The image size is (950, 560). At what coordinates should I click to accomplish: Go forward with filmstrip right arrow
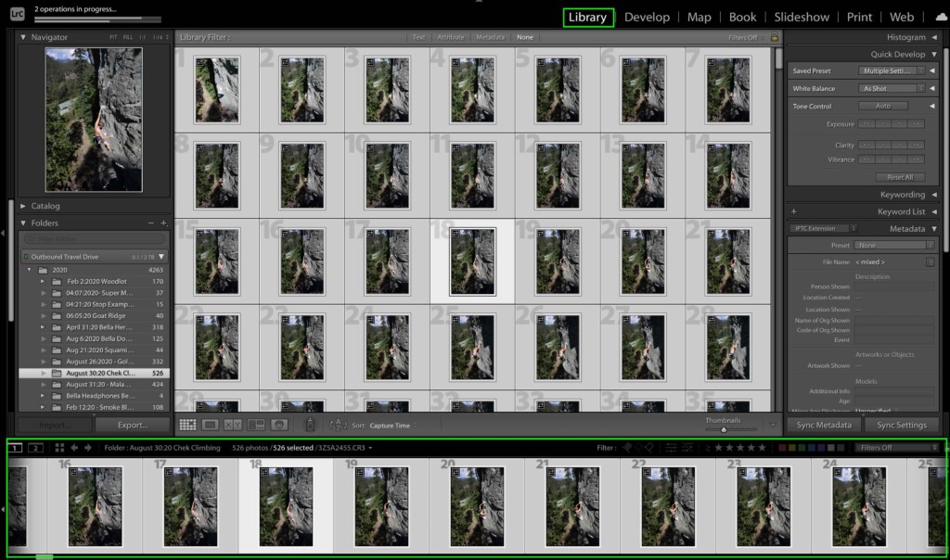click(88, 448)
